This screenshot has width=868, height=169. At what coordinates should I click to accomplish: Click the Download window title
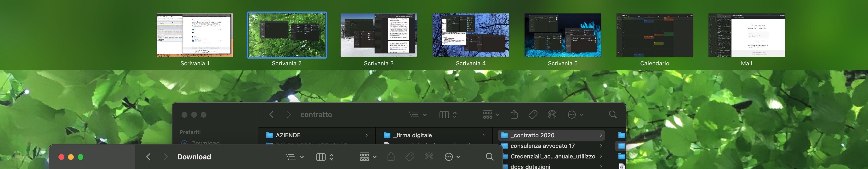[x=194, y=157]
